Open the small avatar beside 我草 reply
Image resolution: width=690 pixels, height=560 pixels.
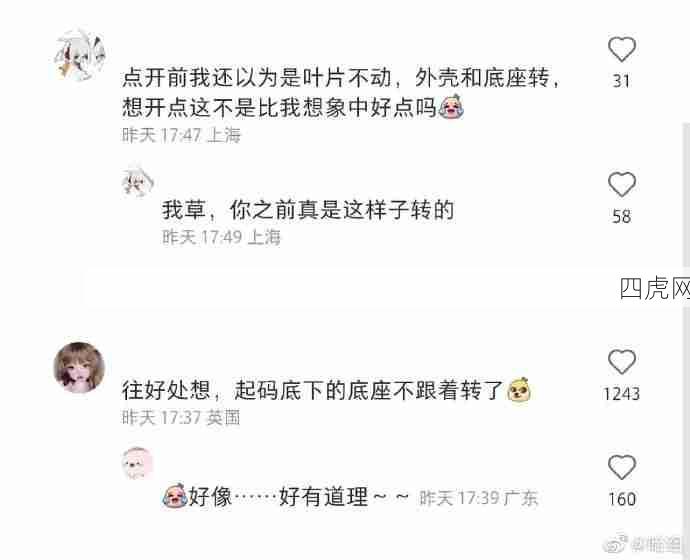pyautogui.click(x=137, y=181)
